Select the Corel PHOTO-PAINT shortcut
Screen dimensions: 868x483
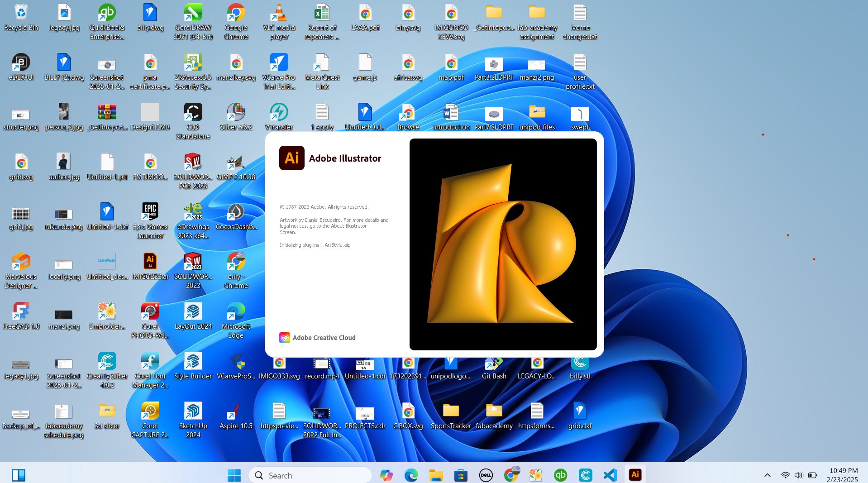click(x=150, y=320)
